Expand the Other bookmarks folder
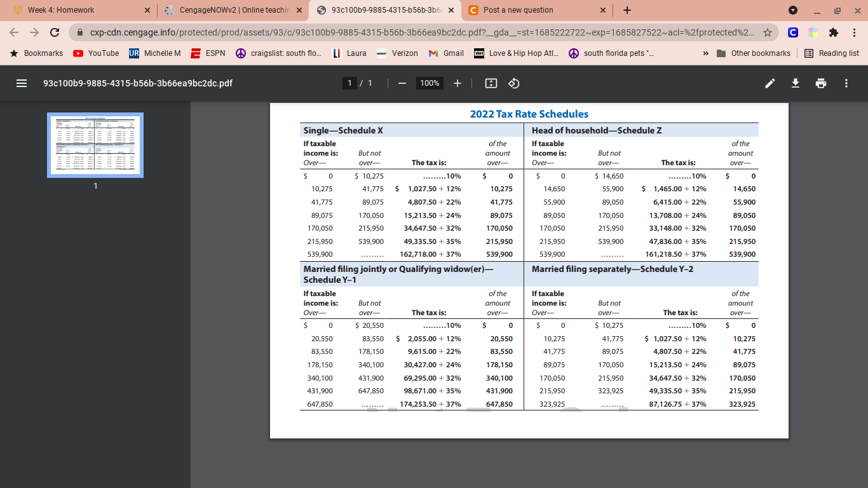 (753, 53)
